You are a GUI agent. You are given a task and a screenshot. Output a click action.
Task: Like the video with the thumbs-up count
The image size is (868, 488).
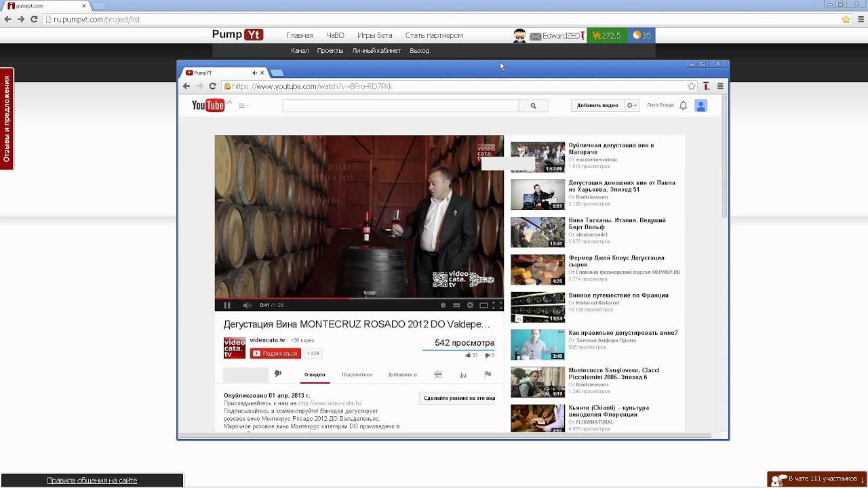[471, 355]
